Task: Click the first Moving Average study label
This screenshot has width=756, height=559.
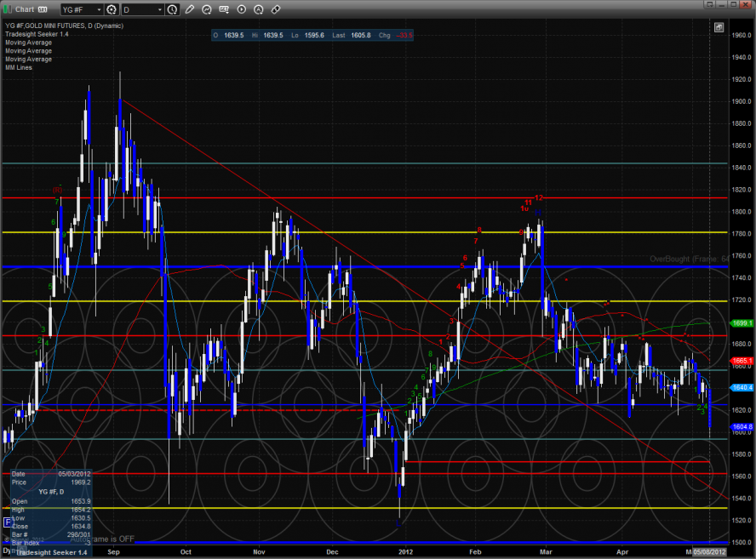Action: [28, 43]
